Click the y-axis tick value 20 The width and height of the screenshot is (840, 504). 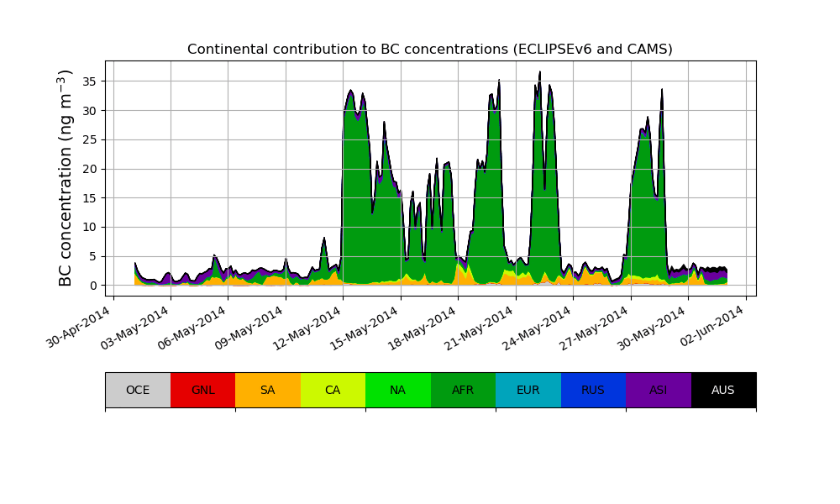[90, 169]
